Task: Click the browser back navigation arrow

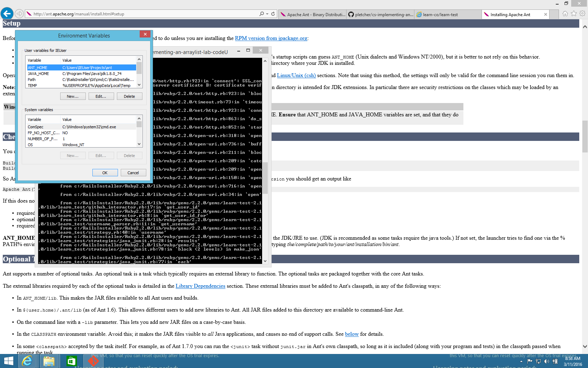Action: (x=7, y=13)
